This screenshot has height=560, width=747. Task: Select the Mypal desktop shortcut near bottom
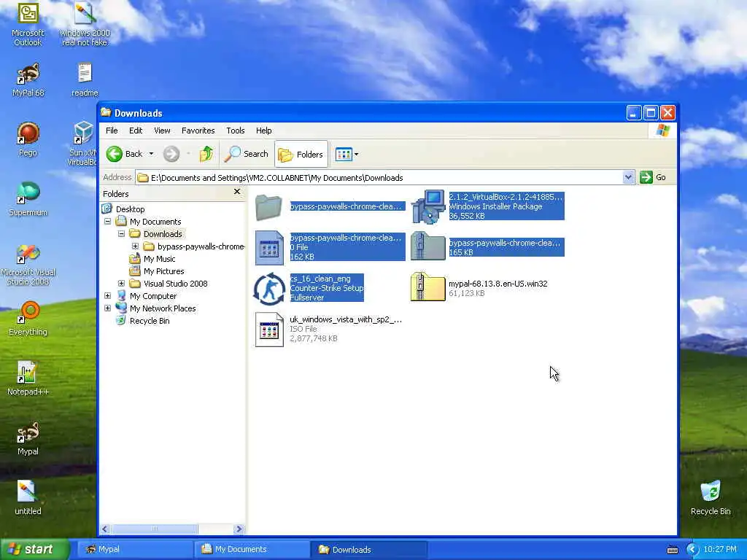coord(28,438)
